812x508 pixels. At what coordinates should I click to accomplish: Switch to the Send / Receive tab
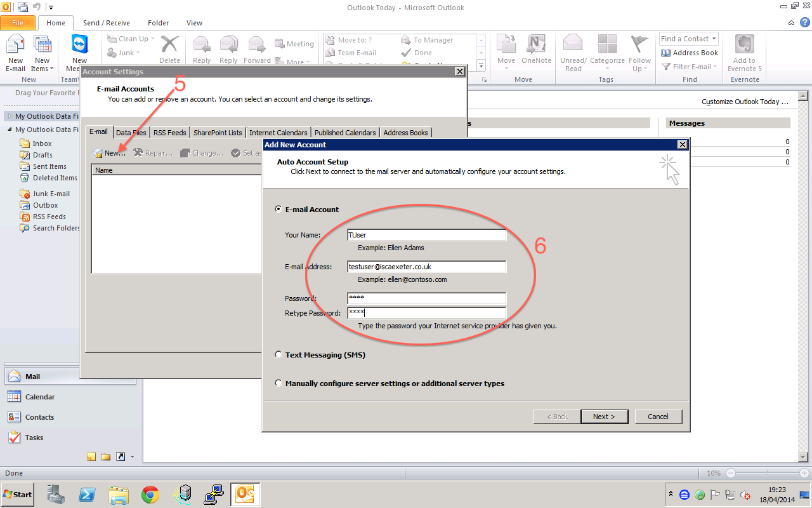(x=107, y=23)
